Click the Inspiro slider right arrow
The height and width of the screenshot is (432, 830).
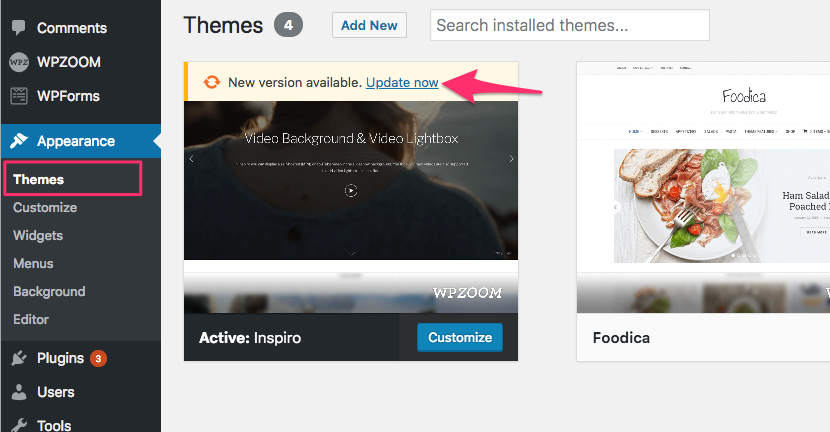(x=511, y=158)
